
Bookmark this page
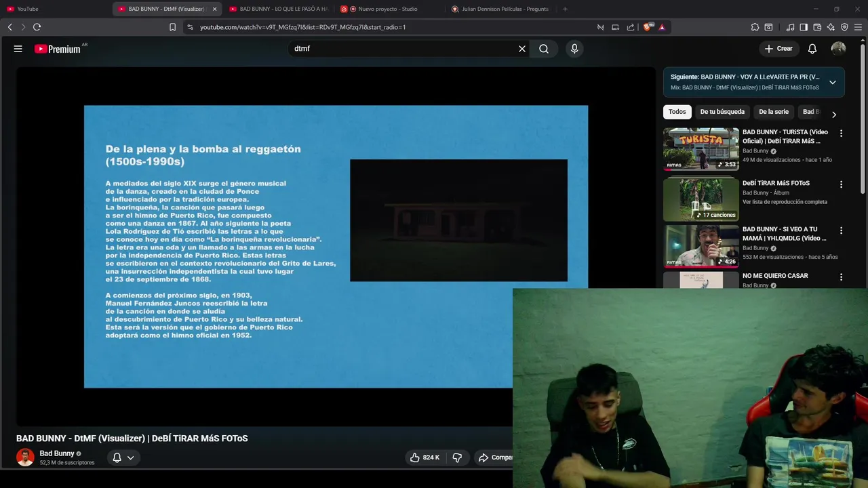pos(172,27)
